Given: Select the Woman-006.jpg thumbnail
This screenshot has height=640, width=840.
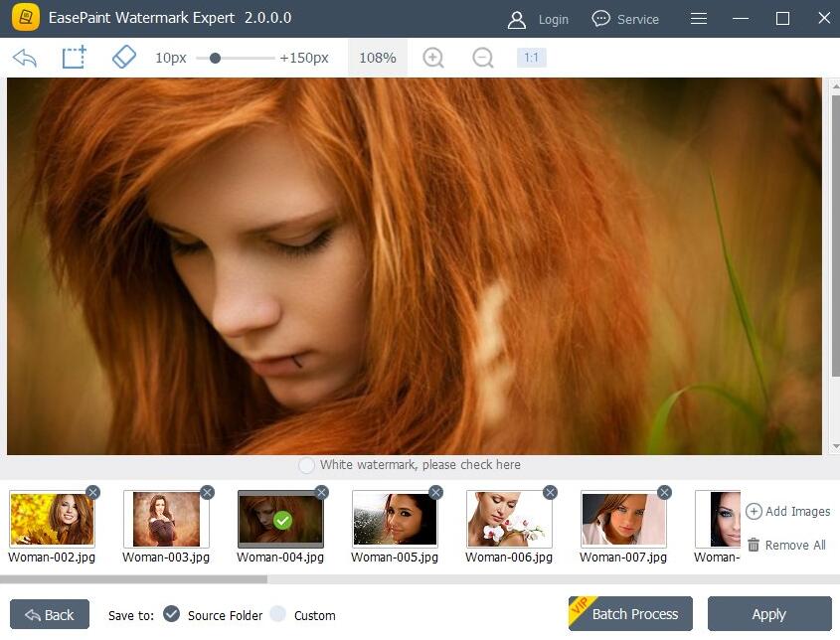Looking at the screenshot, I should [x=509, y=519].
